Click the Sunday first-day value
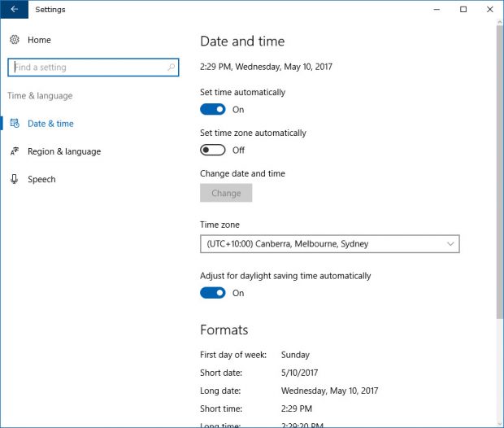This screenshot has width=504, height=428. [x=295, y=355]
